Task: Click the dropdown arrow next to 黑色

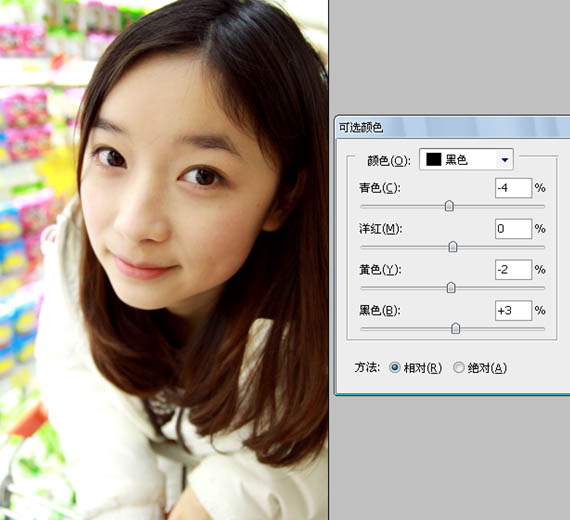Action: [505, 160]
